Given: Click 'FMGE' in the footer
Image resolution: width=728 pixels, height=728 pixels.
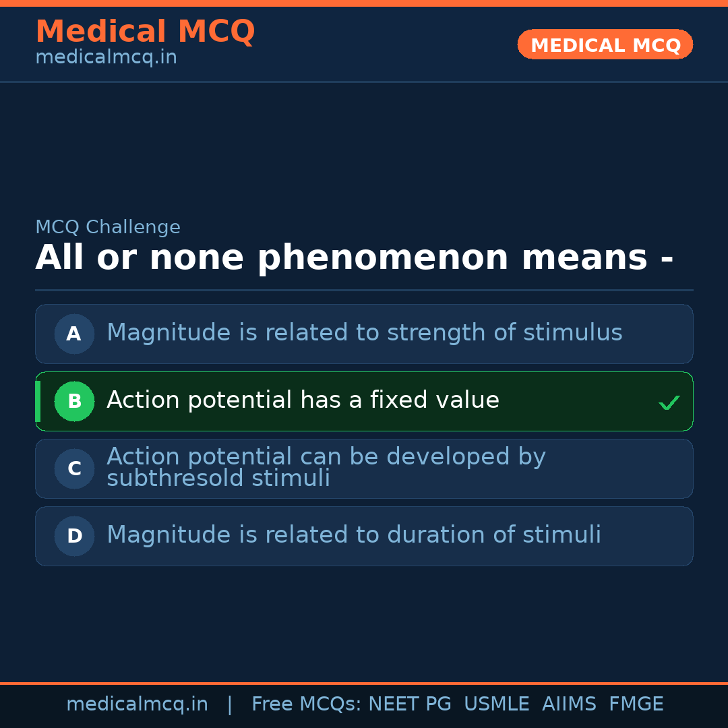Looking at the screenshot, I should [636, 704].
